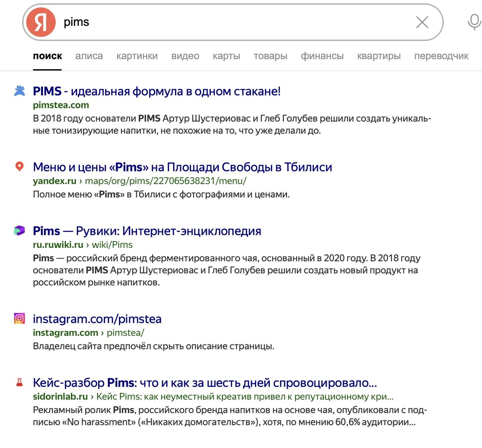Clear the search query with X

pyautogui.click(x=422, y=22)
